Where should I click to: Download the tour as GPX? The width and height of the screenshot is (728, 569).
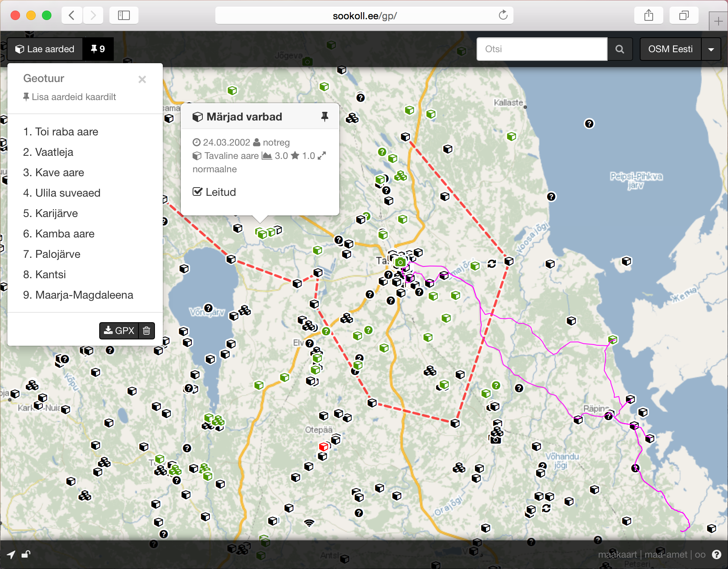[x=119, y=330]
